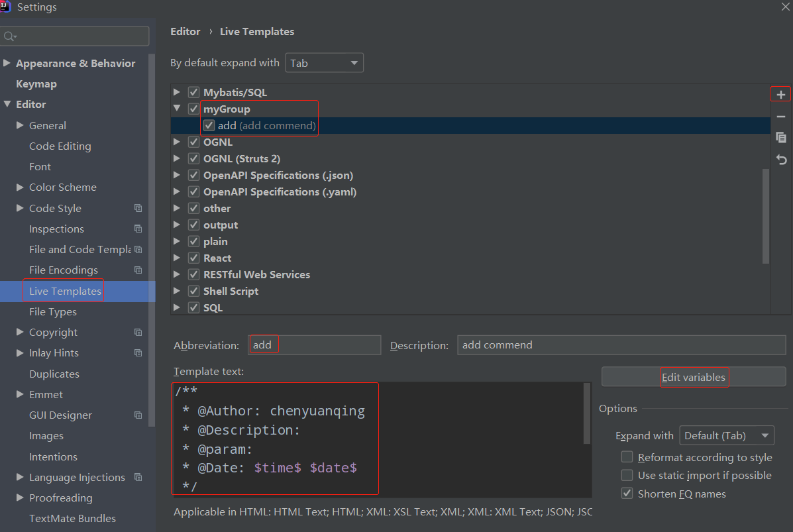Enable Reformat according to style

(x=627, y=457)
